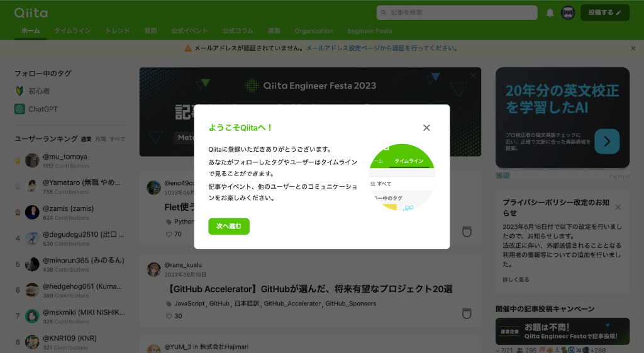The height and width of the screenshot is (353, 644).
Task: Open the ChatGPT followed tag
Action: pyautogui.click(x=43, y=109)
